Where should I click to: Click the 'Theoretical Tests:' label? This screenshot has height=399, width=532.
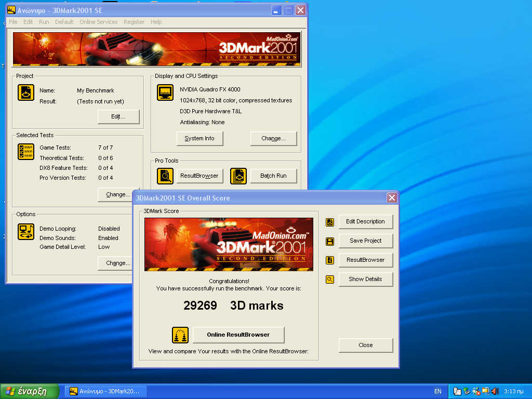click(x=62, y=158)
